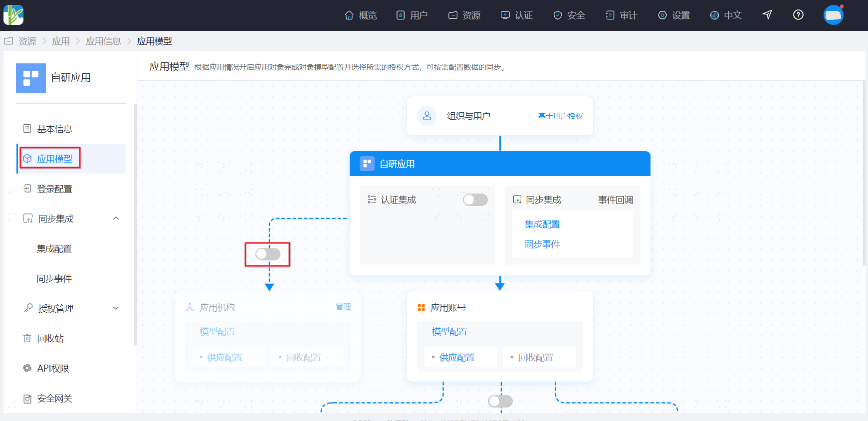Enable the 认证集成 toggle switch

475,200
